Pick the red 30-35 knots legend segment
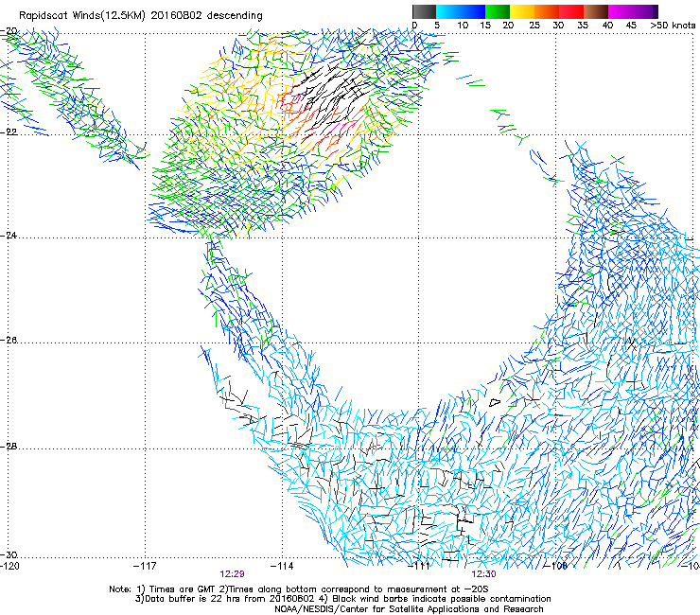 (x=571, y=11)
